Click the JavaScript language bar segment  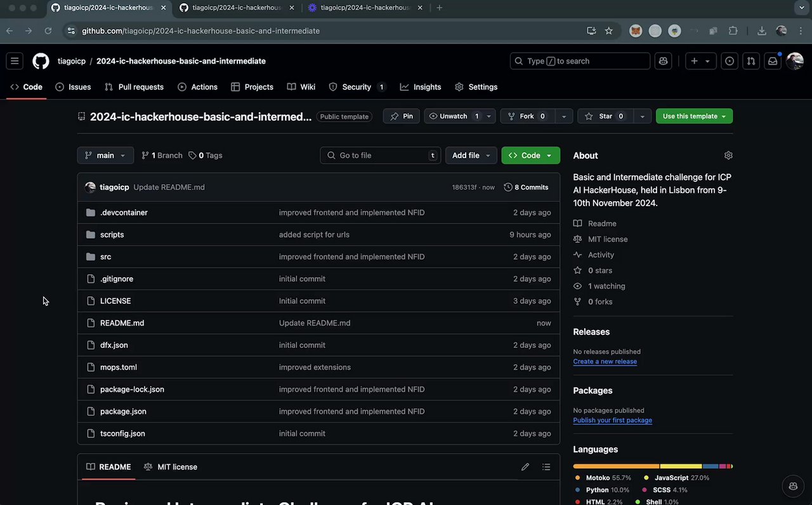pyautogui.click(x=681, y=466)
